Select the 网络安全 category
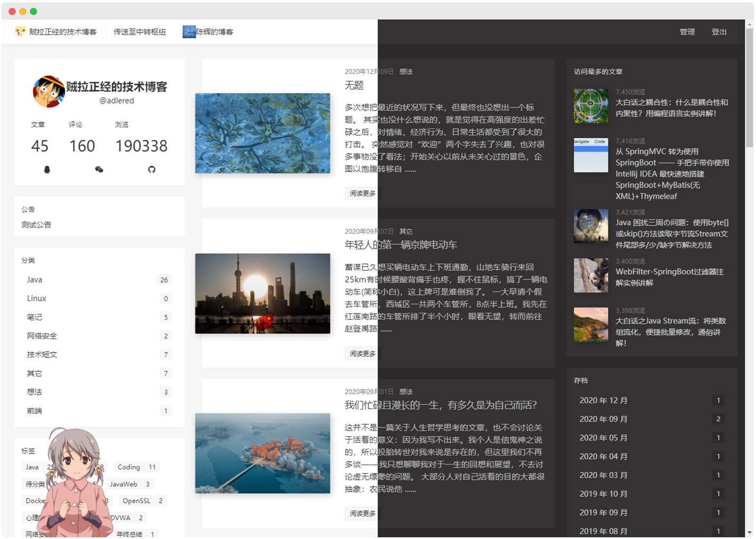Viewport: 756px width, 539px height. click(100, 336)
